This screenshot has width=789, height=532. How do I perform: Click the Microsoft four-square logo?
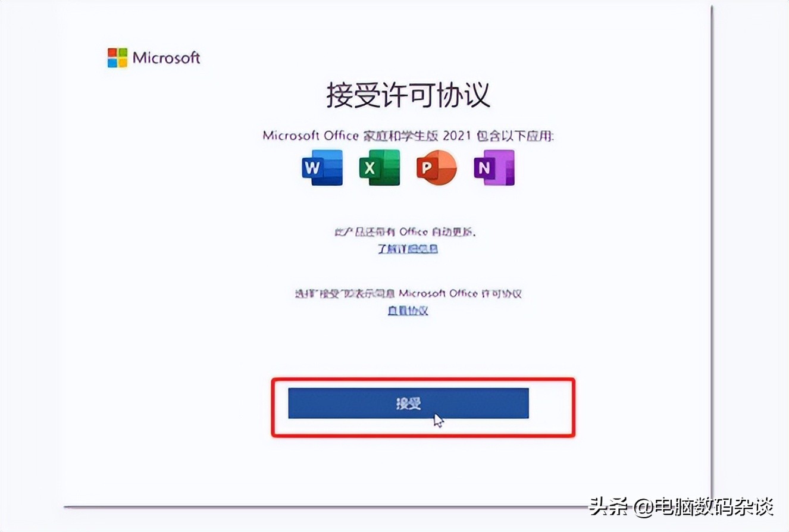click(117, 58)
